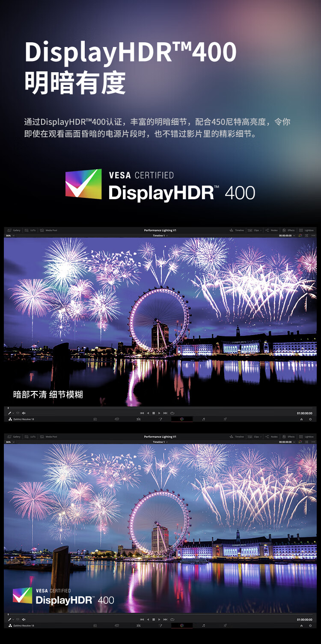Select qualifier picker tool in upper dim Resolve window
The width and height of the screenshot is (321, 644).
coord(9,413)
